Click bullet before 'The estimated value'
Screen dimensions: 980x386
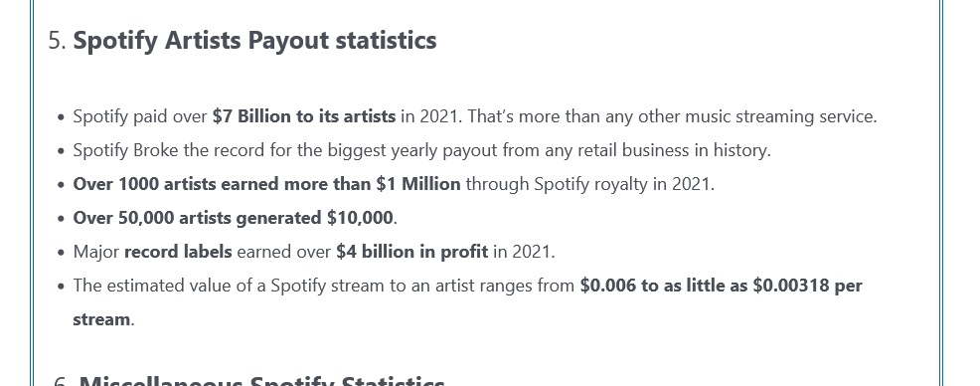click(61, 286)
